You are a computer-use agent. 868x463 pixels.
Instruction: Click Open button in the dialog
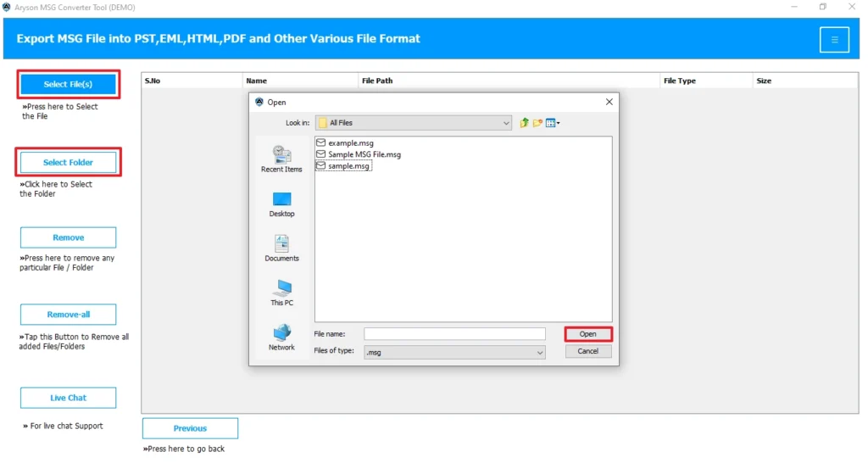tap(588, 334)
